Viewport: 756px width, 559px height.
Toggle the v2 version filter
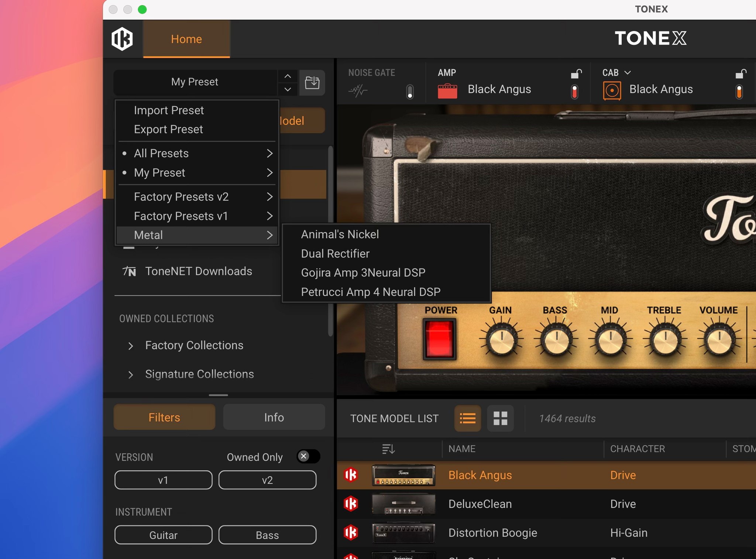click(267, 480)
